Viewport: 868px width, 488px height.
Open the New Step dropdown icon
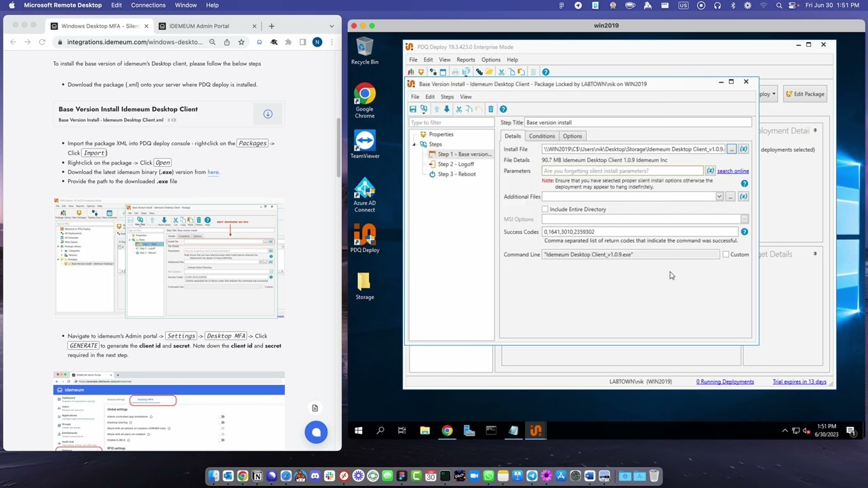point(424,109)
